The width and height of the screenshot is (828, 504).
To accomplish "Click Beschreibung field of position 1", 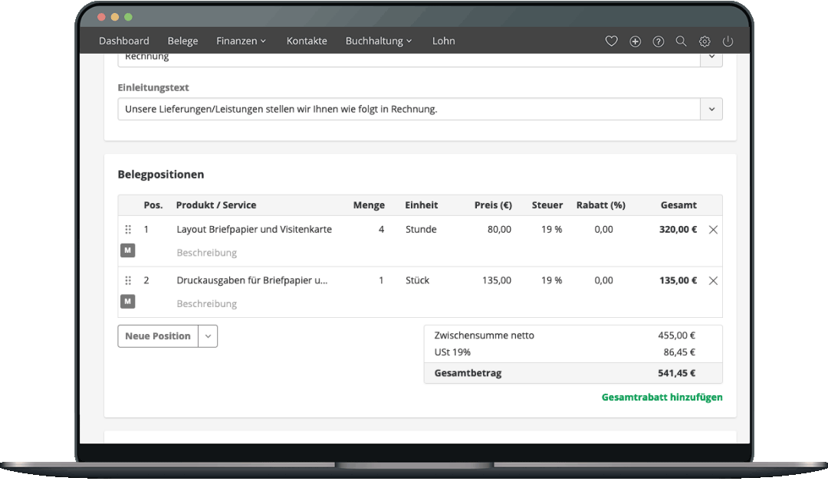I will pos(207,253).
